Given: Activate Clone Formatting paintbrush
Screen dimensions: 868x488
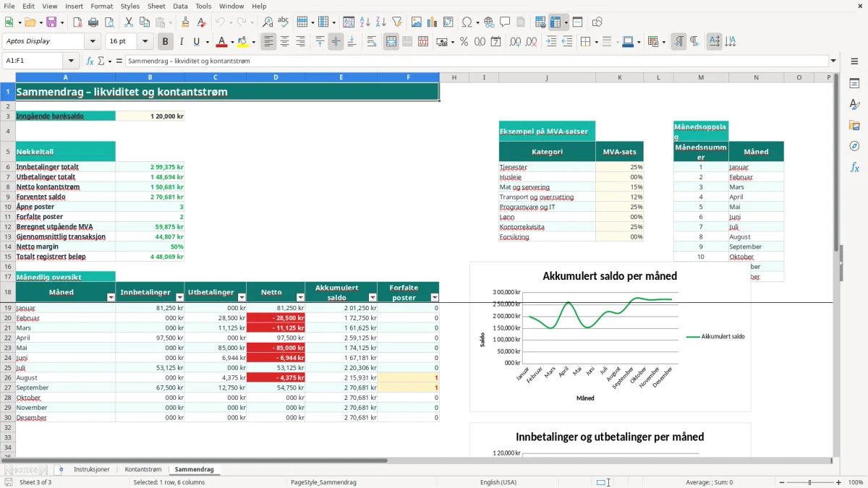Looking at the screenshot, I should pyautogui.click(x=185, y=22).
